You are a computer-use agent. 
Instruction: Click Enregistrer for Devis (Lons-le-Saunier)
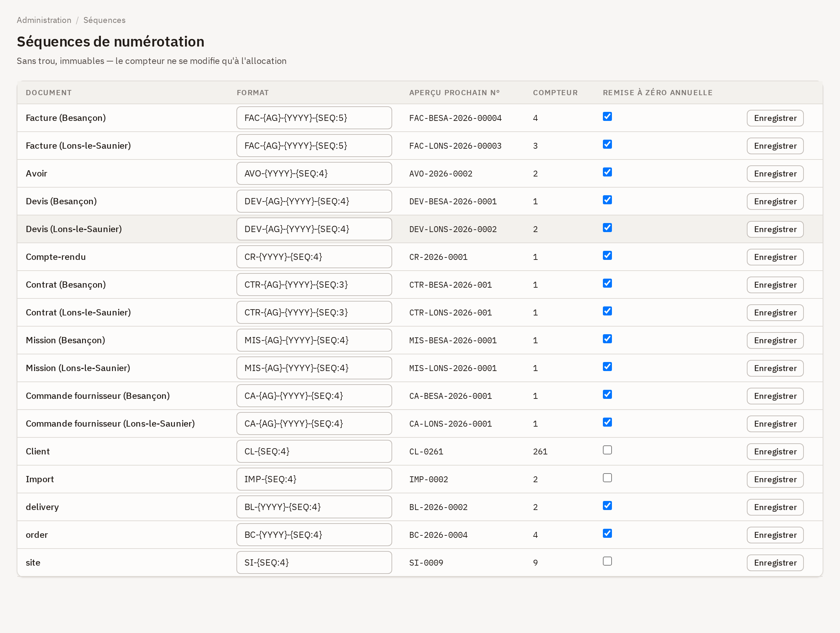coord(775,229)
